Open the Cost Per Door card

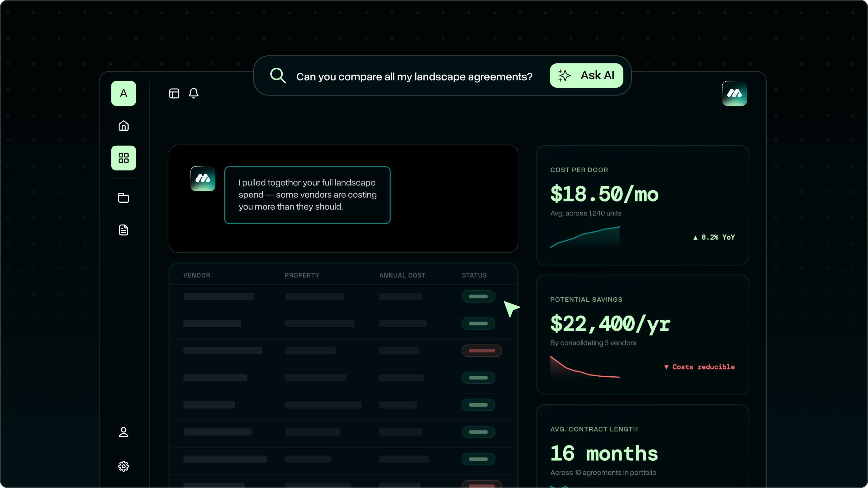click(x=642, y=205)
